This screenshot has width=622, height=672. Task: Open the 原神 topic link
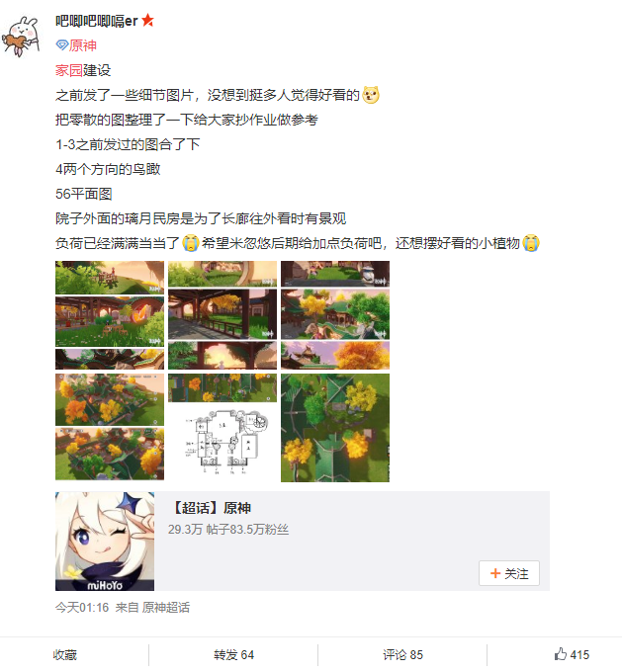[82, 45]
